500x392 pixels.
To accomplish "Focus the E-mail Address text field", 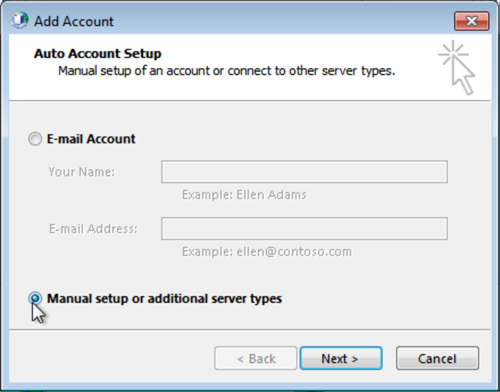I will click(x=304, y=229).
